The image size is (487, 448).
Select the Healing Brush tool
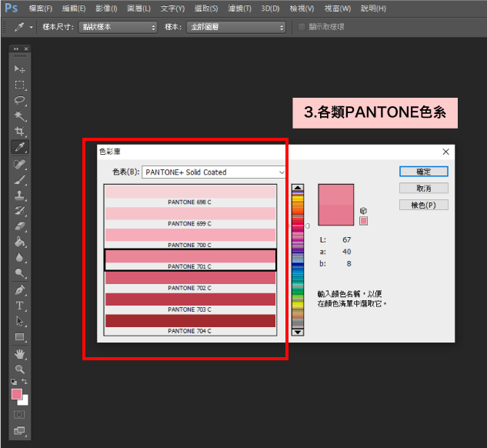click(x=19, y=164)
